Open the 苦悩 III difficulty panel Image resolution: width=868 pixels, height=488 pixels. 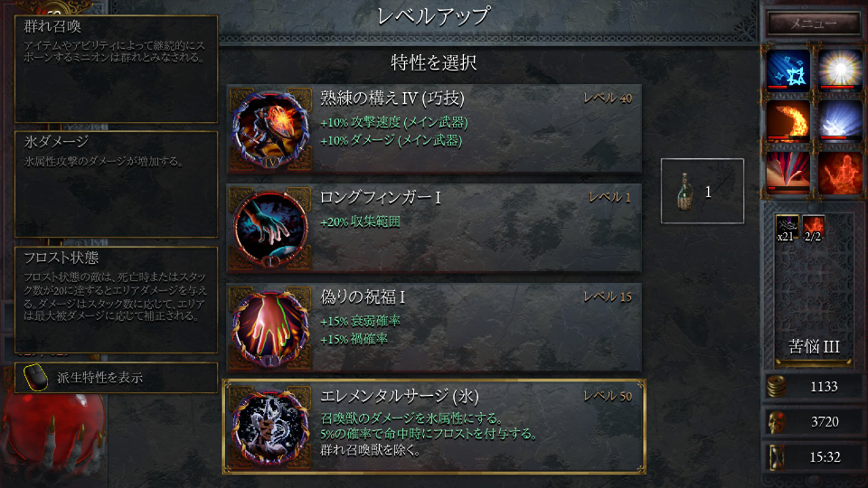point(814,348)
